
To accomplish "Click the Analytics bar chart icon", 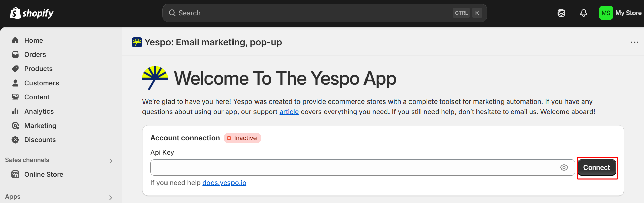I will click(x=15, y=111).
